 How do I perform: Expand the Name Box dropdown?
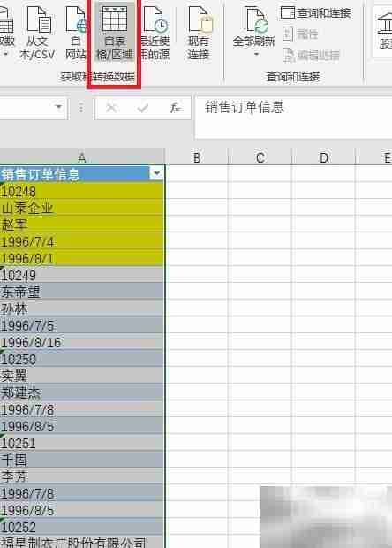coord(58,107)
